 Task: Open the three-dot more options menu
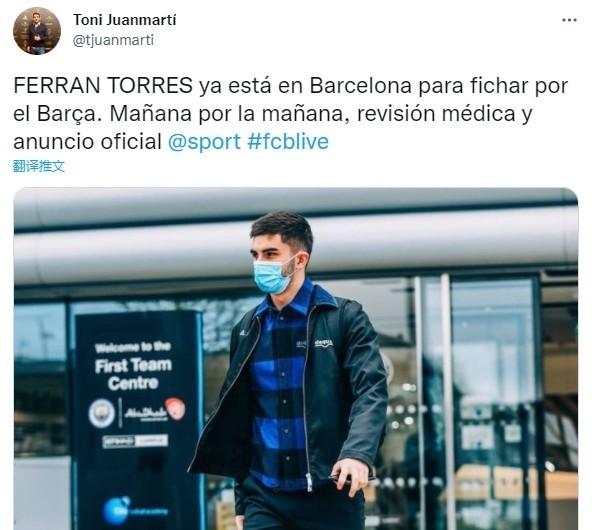click(569, 20)
